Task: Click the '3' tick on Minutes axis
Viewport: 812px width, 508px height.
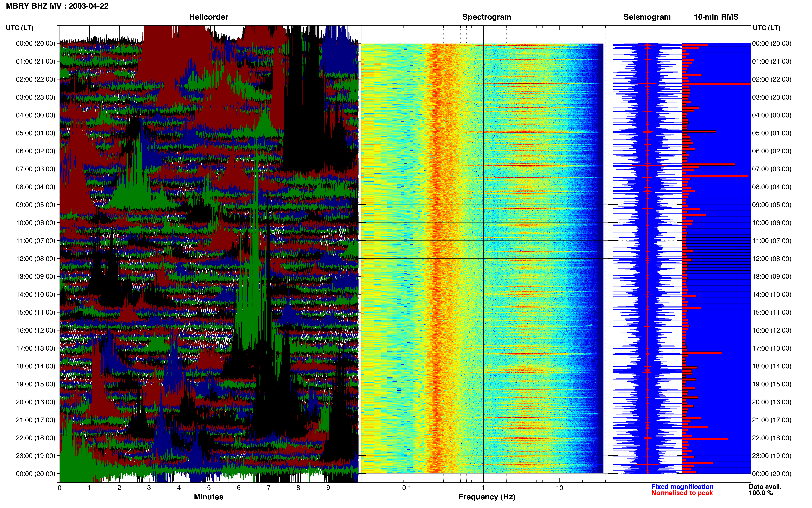Action: 149,488
